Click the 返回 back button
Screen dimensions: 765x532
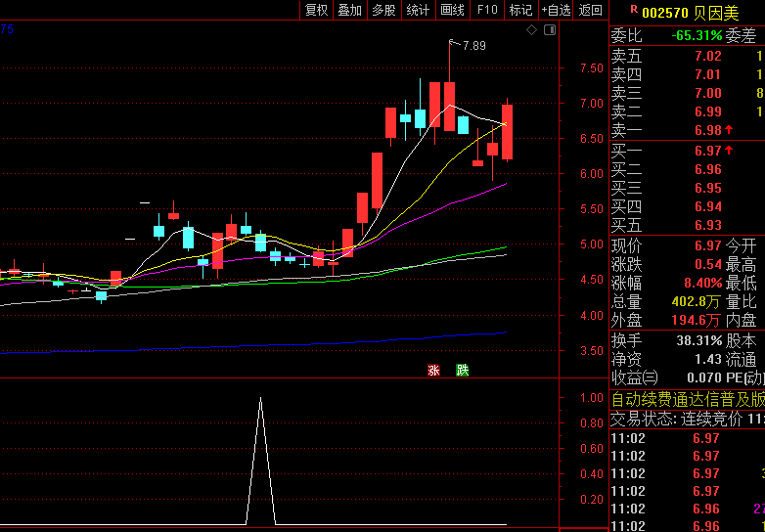[591, 10]
